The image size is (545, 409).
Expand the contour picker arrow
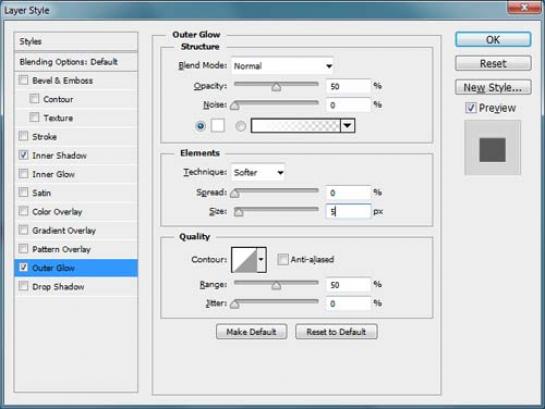coord(261,260)
